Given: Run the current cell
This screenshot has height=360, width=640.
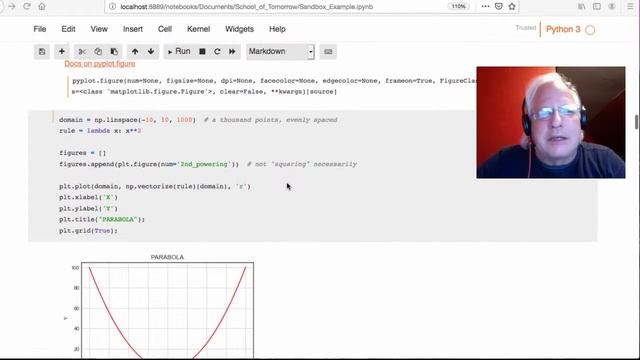Looking at the screenshot, I should (179, 51).
